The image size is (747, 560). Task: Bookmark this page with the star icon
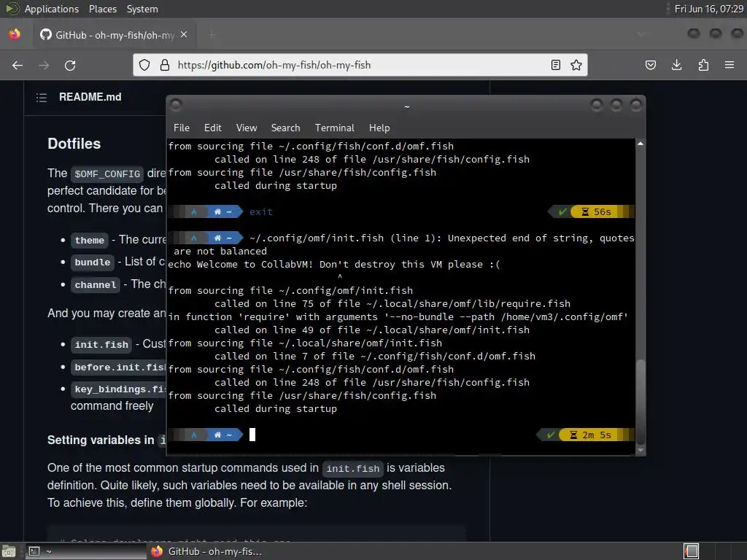(576, 65)
